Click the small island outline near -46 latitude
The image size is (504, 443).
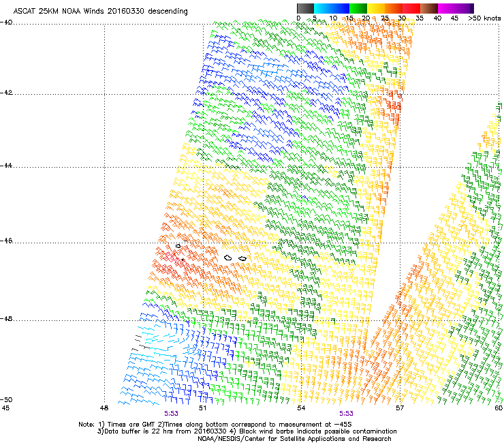point(178,246)
